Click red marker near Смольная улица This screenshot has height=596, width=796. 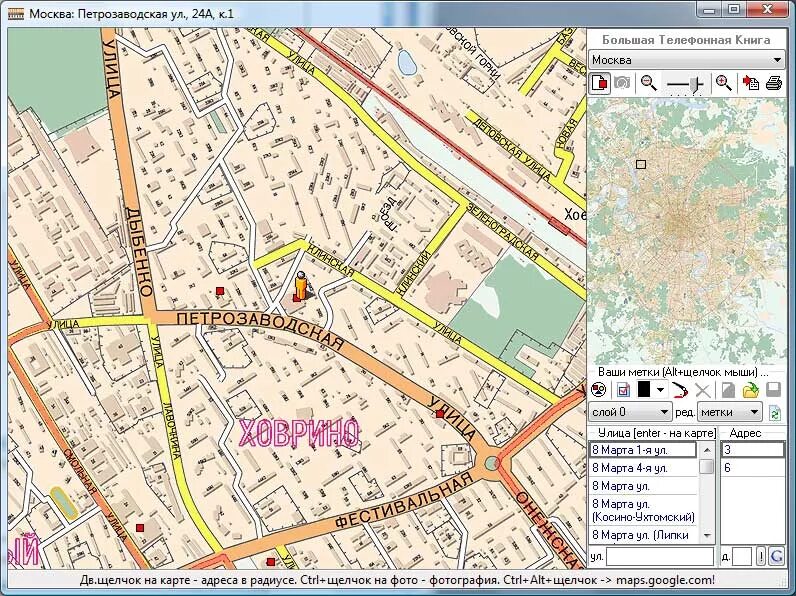click(140, 528)
